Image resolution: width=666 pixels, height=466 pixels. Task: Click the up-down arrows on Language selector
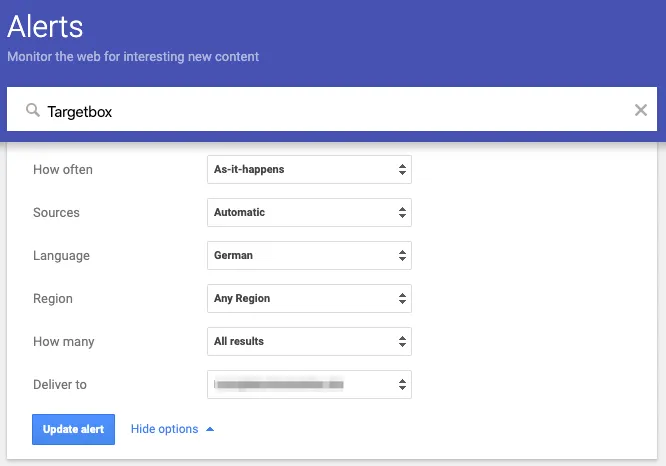[x=402, y=256]
